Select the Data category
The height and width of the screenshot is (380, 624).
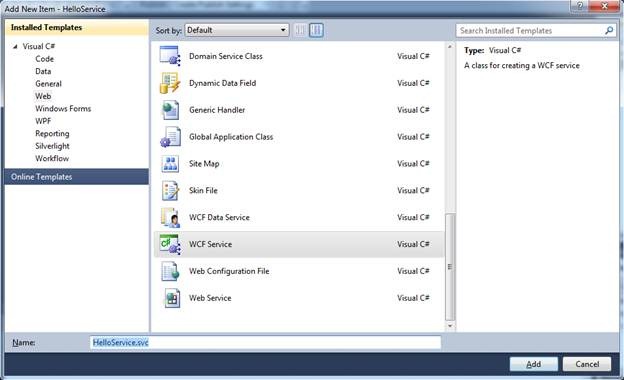tap(43, 71)
